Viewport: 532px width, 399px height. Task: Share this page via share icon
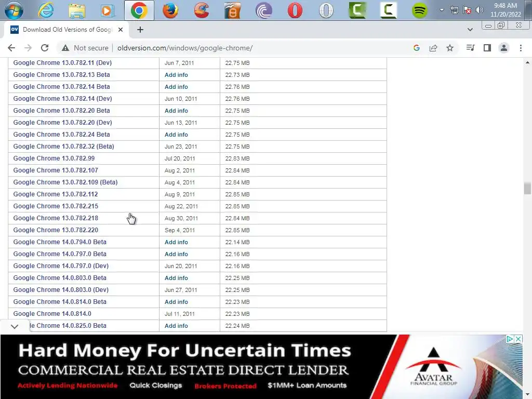coord(433,48)
